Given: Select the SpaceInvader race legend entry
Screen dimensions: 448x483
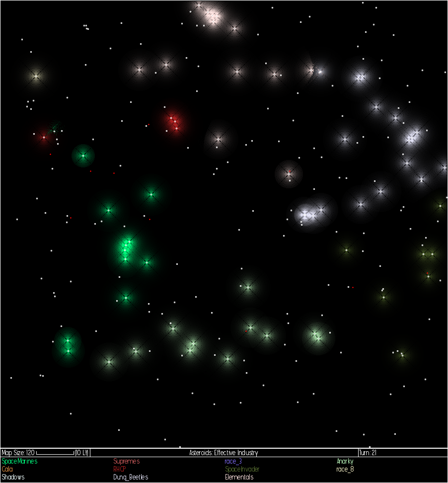Looking at the screenshot, I should 242,469.
